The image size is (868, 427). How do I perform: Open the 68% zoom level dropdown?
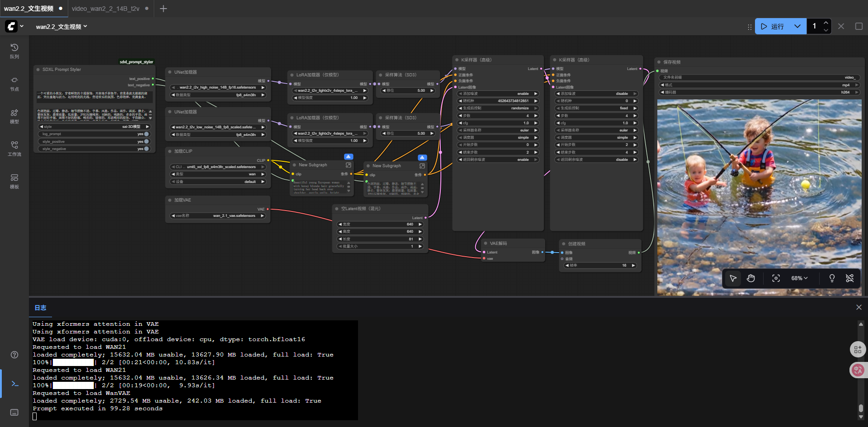[x=799, y=278]
